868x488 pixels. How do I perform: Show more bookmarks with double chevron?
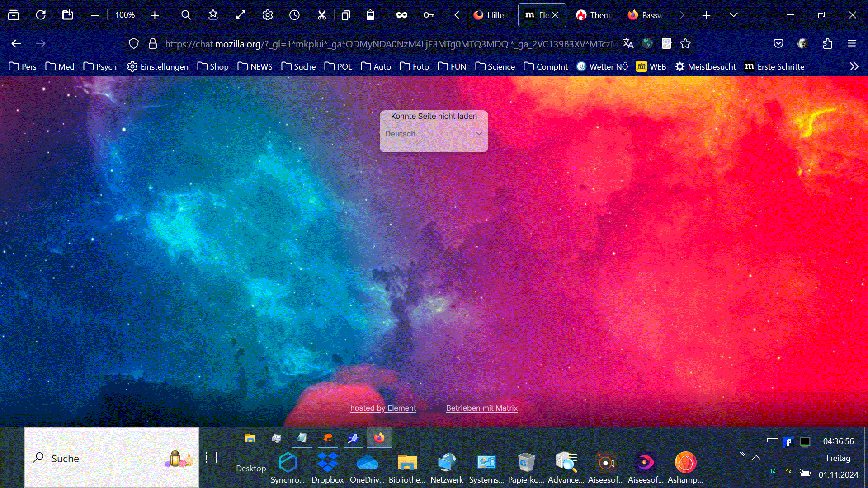click(854, 66)
